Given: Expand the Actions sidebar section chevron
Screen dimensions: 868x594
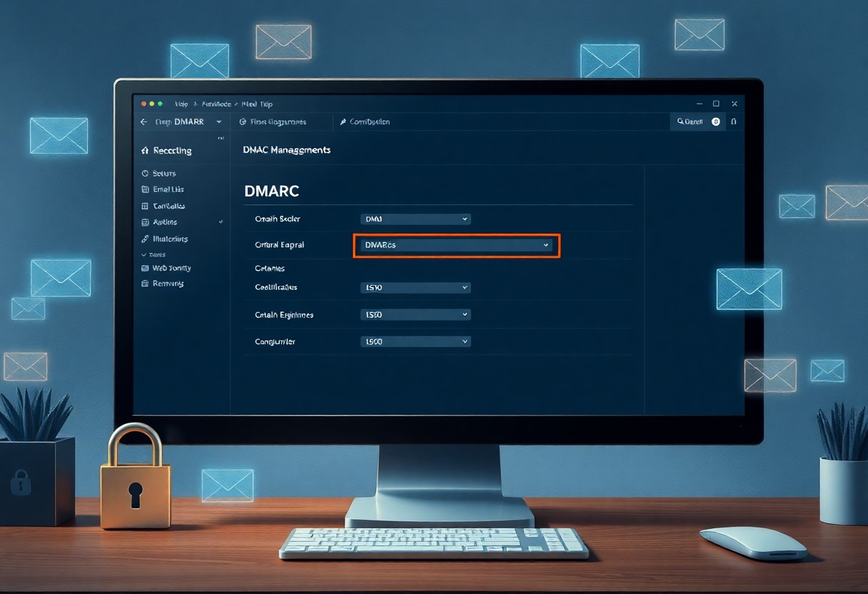Looking at the screenshot, I should pyautogui.click(x=220, y=222).
